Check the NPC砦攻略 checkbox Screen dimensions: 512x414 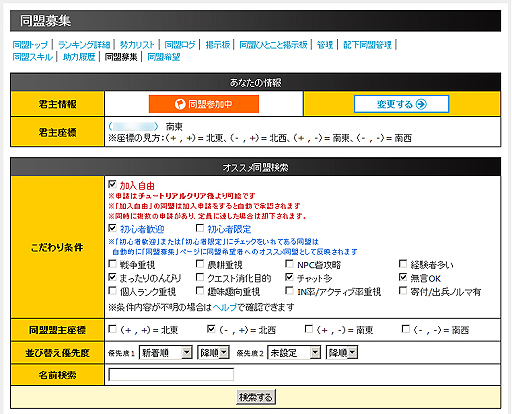coord(289,264)
